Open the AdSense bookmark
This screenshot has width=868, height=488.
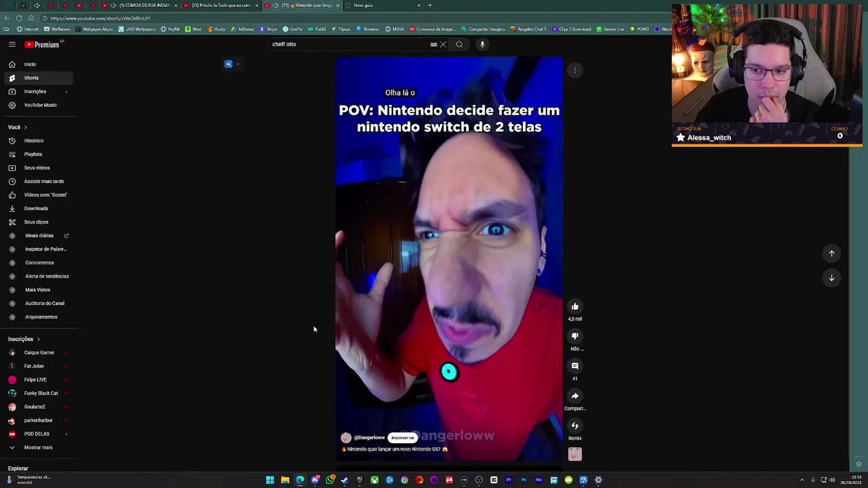[x=242, y=29]
